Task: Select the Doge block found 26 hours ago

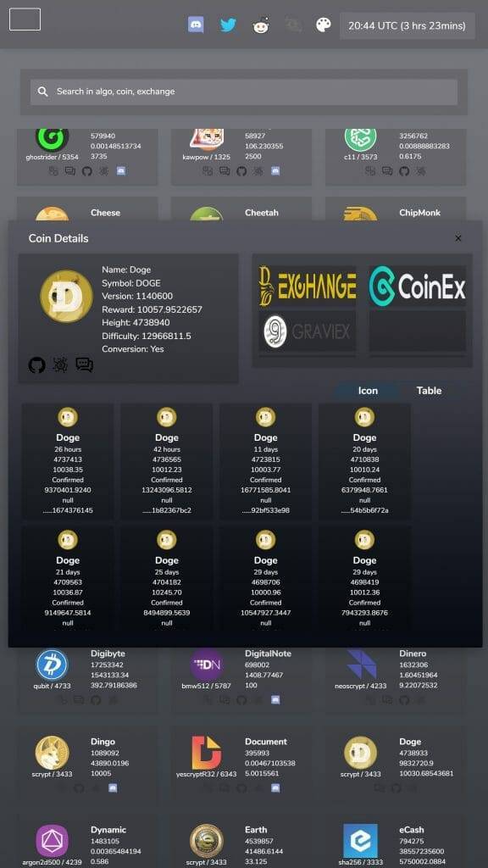Action: tap(68, 461)
